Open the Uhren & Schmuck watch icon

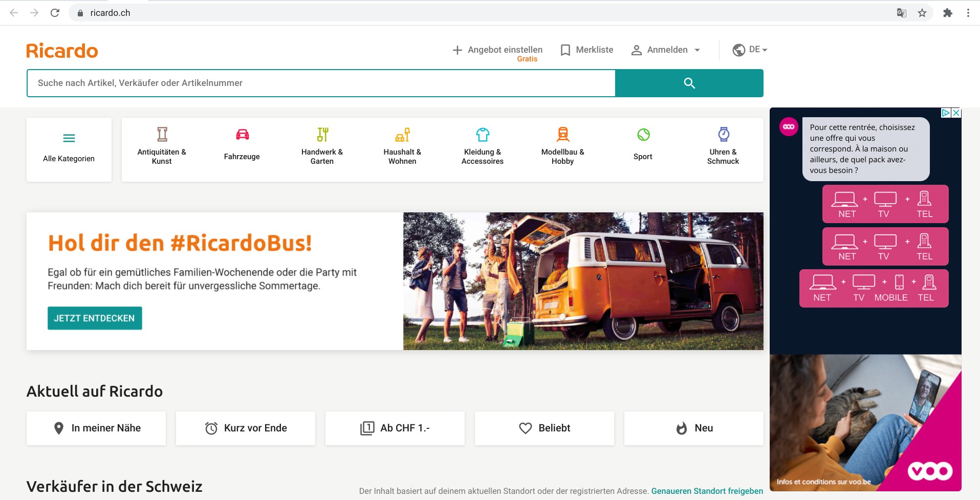[723, 135]
